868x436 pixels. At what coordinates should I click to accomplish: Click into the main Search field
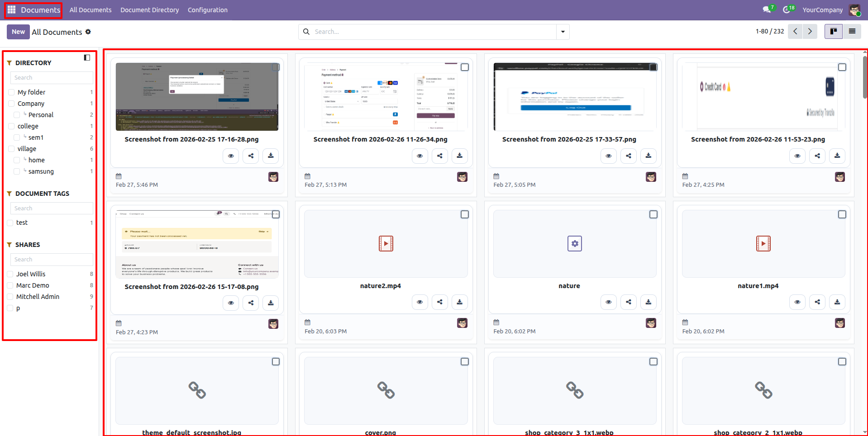tap(434, 32)
